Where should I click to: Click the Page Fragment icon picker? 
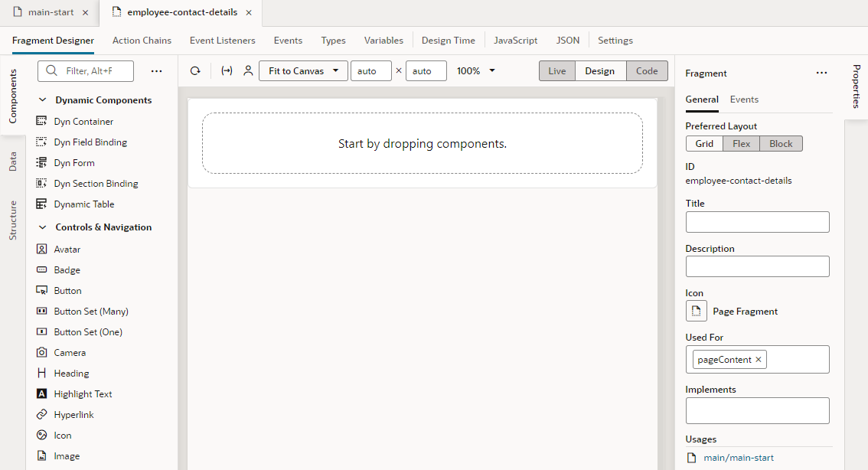click(697, 311)
